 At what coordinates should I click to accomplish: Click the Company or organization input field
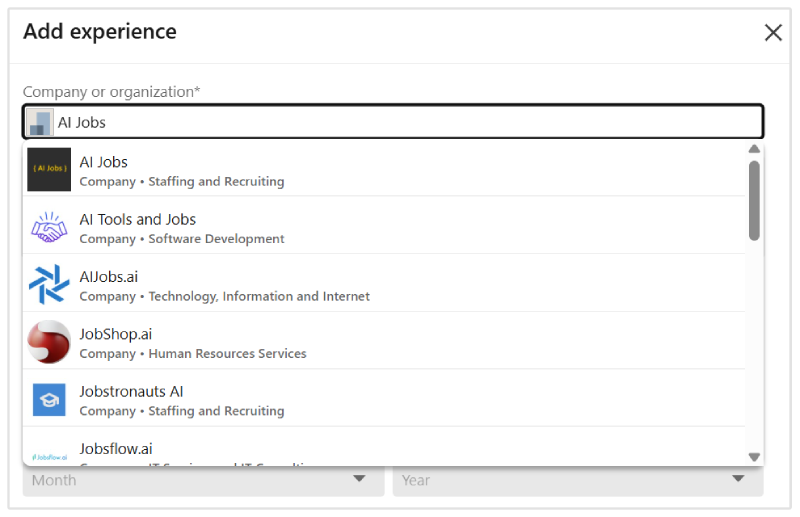(x=393, y=121)
